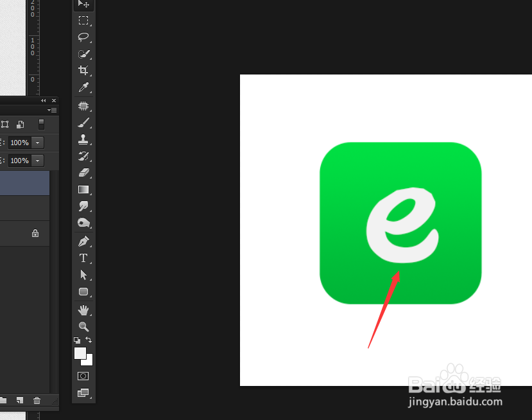
Task: Open the background color picker
Action: tap(89, 362)
